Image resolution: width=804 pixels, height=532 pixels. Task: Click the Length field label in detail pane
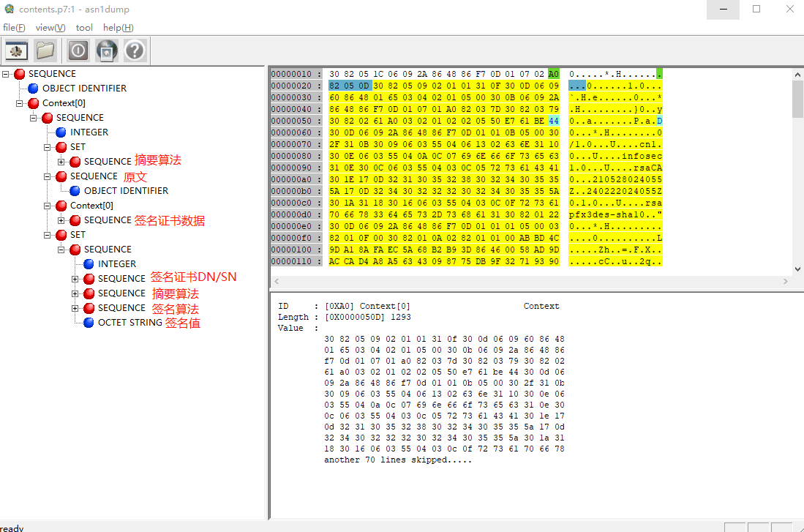293,317
